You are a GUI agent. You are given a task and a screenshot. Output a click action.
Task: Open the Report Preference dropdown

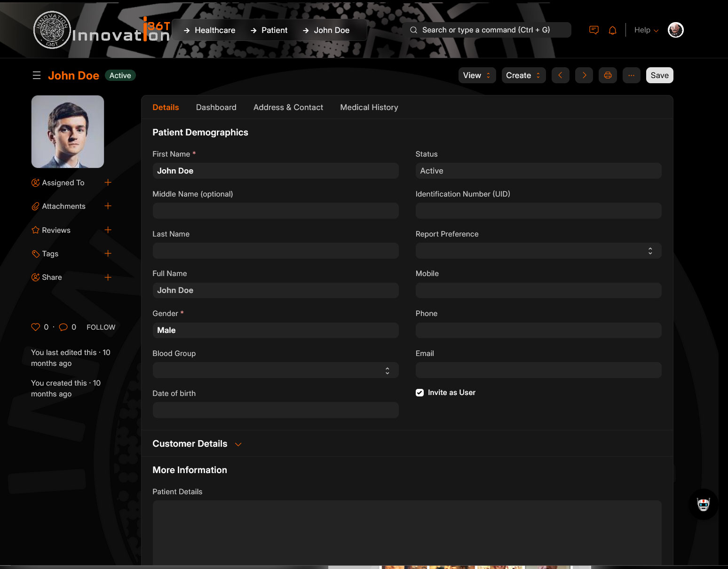pyautogui.click(x=538, y=251)
